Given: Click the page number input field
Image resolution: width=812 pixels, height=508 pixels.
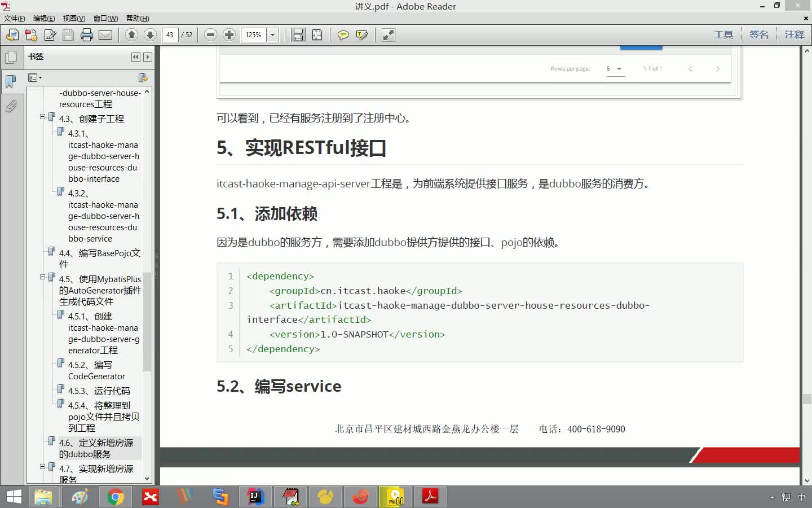Looking at the screenshot, I should pyautogui.click(x=170, y=35).
